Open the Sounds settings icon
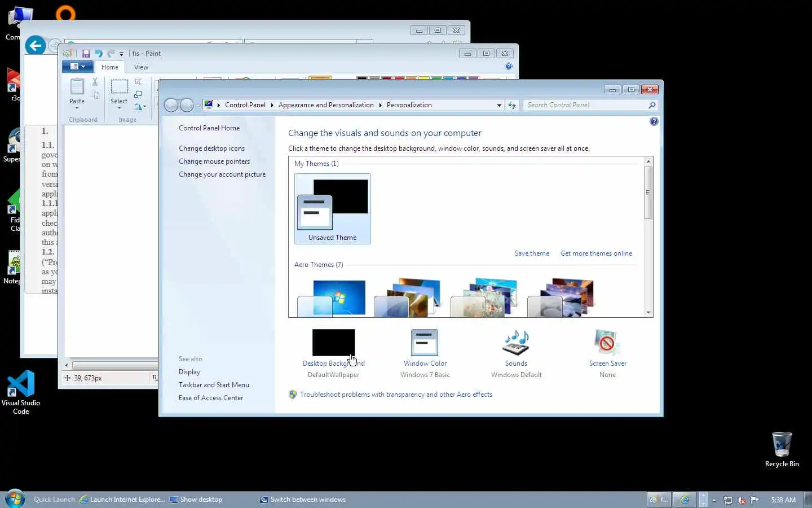 click(516, 343)
